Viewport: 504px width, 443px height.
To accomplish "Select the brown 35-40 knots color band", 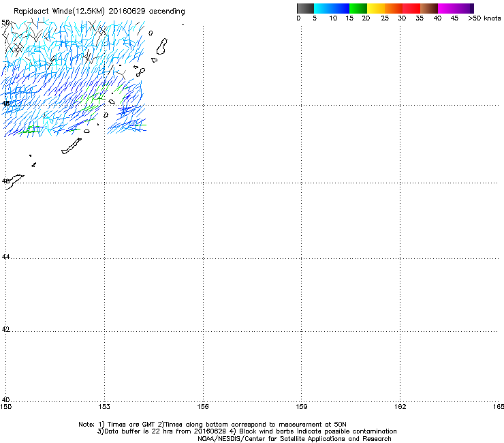I will click(429, 8).
